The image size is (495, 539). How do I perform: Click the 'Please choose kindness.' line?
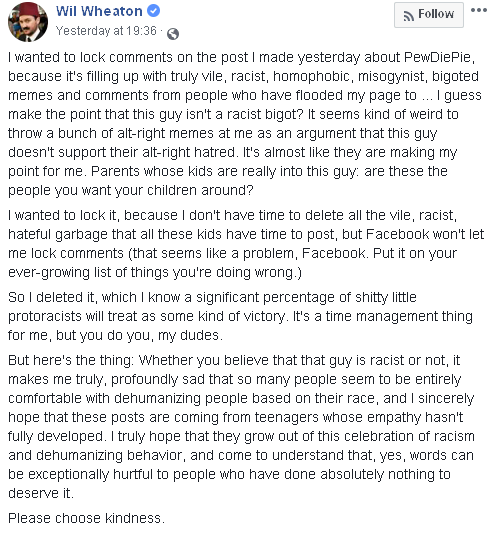(x=87, y=518)
